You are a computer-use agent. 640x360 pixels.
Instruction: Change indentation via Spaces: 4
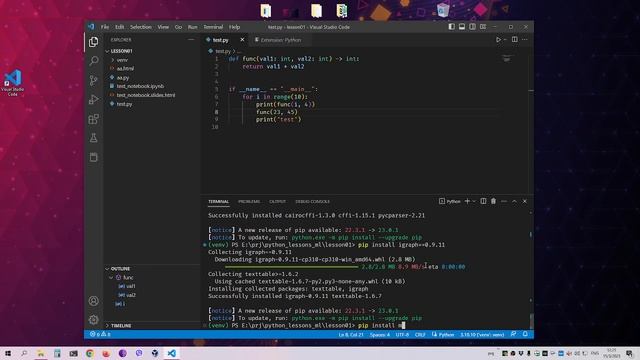pyautogui.click(x=380, y=334)
